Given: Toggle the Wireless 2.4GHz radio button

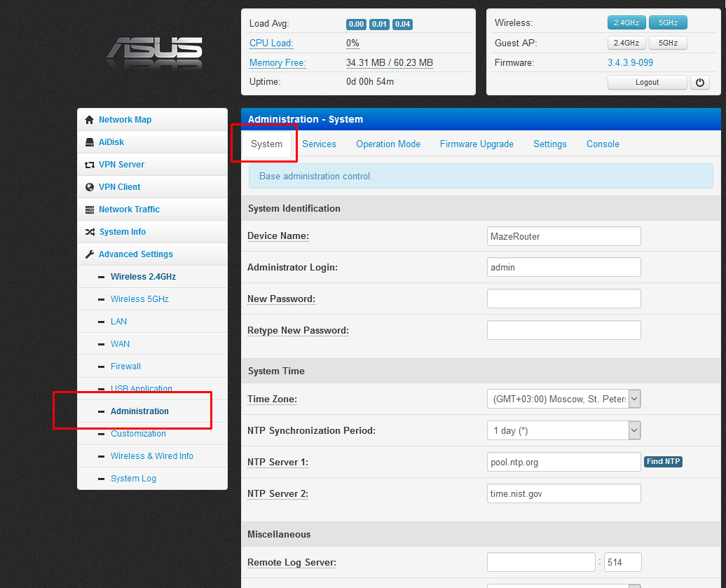Looking at the screenshot, I should tap(626, 23).
